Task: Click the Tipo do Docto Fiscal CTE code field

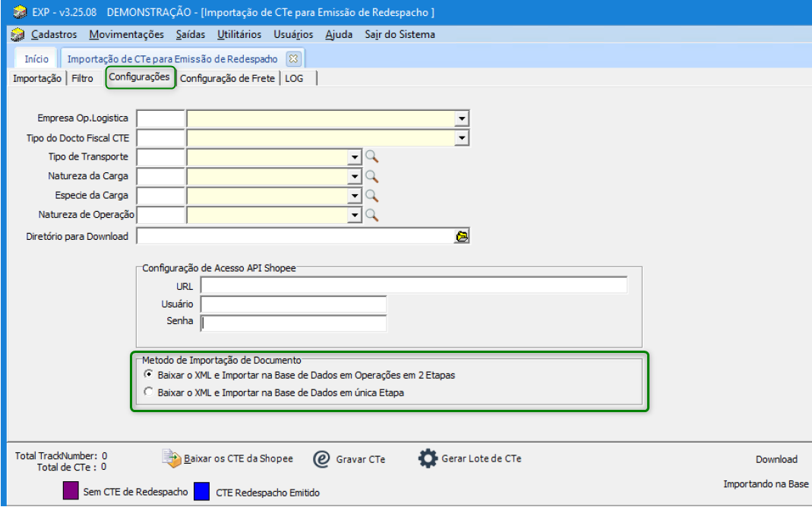Action: click(160, 138)
